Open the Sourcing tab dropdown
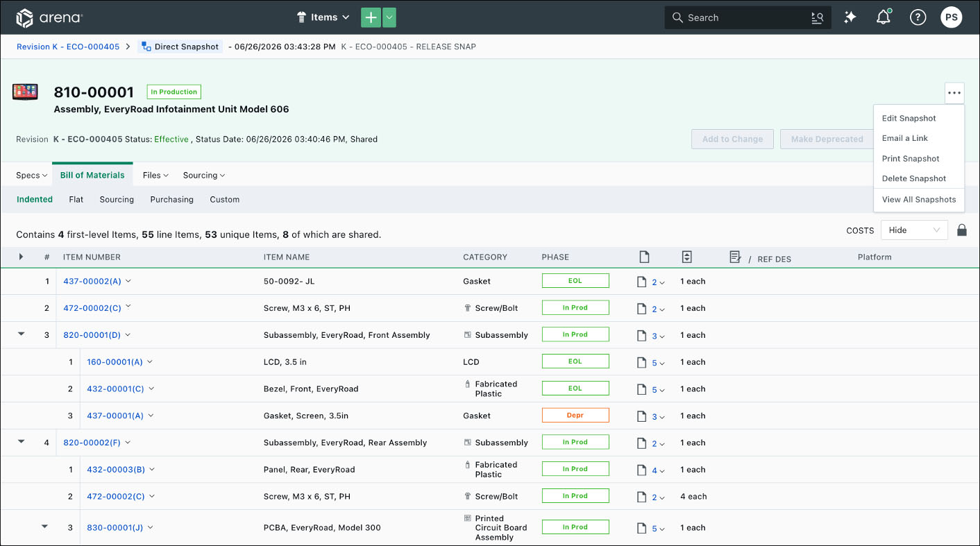Screen dimensions: 980x546 click(204, 176)
